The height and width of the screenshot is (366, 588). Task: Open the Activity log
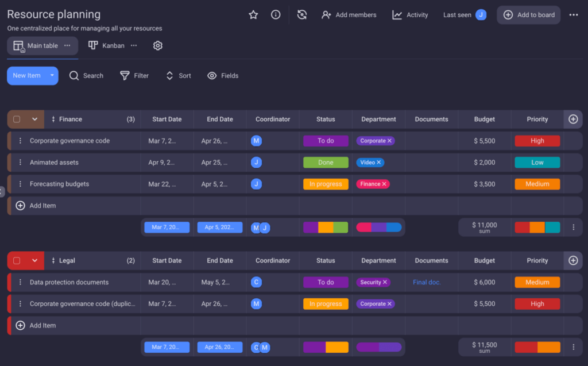click(409, 15)
